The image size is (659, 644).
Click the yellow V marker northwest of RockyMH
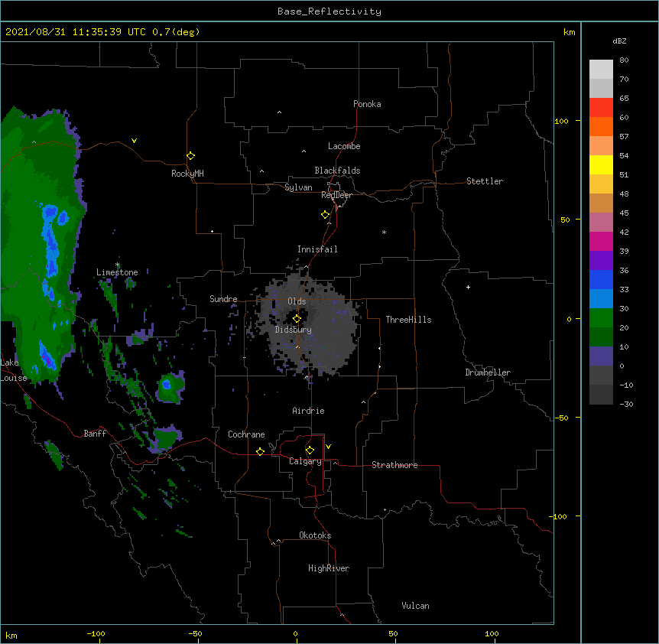pos(134,141)
